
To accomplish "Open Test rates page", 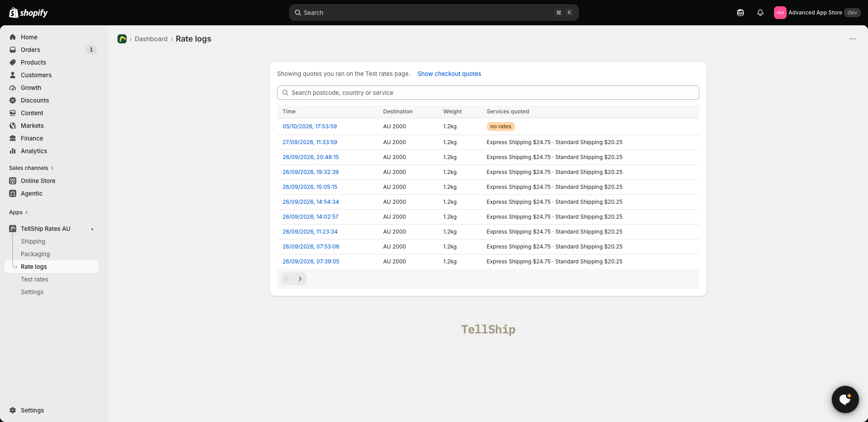I will [x=34, y=279].
